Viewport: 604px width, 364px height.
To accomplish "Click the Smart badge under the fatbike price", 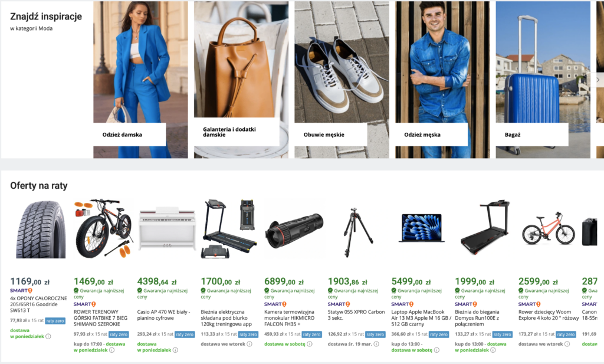I will tap(85, 304).
